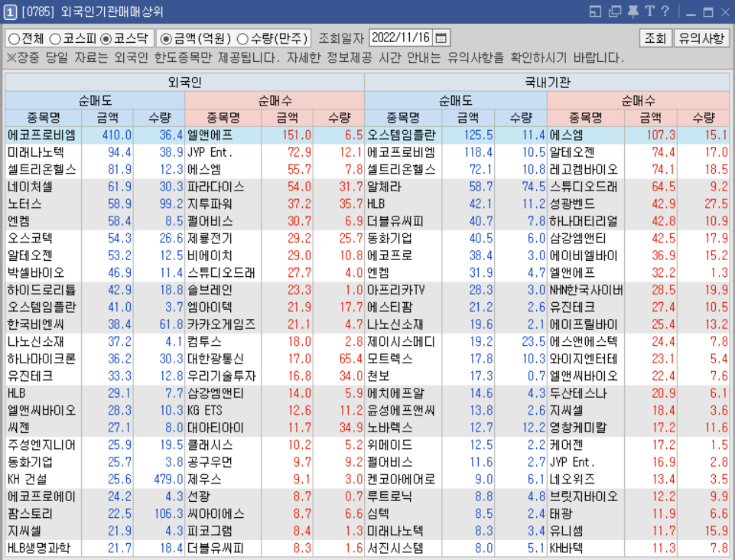Click the screen number 1 icon in title bar
Viewport: 735px width, 560px height.
click(10, 11)
